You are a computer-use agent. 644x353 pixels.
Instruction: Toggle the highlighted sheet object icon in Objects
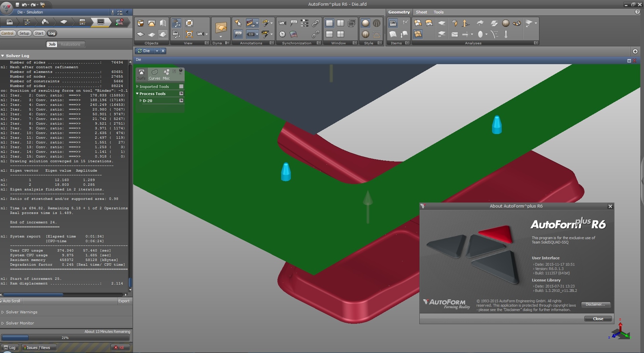(163, 34)
